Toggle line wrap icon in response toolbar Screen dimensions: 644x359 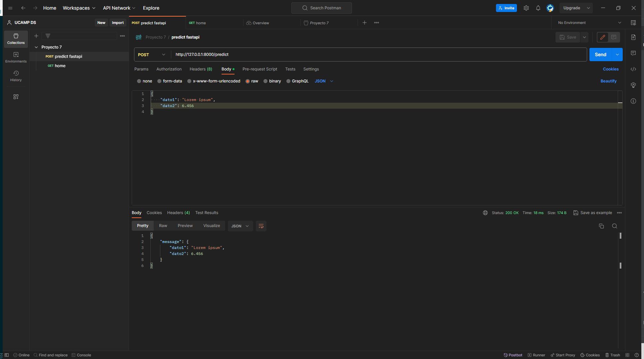click(261, 226)
